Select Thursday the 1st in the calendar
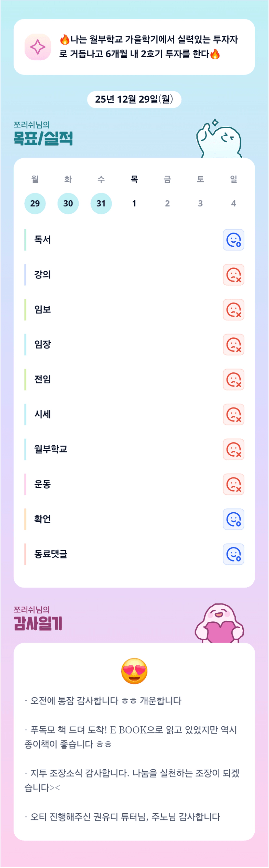The image size is (269, 868). point(134,204)
